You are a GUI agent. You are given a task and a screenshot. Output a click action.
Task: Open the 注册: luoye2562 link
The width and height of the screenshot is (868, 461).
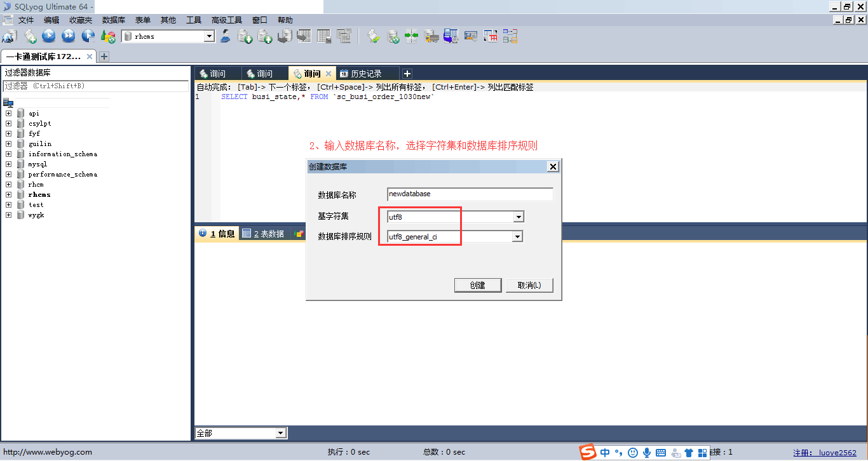click(825, 453)
